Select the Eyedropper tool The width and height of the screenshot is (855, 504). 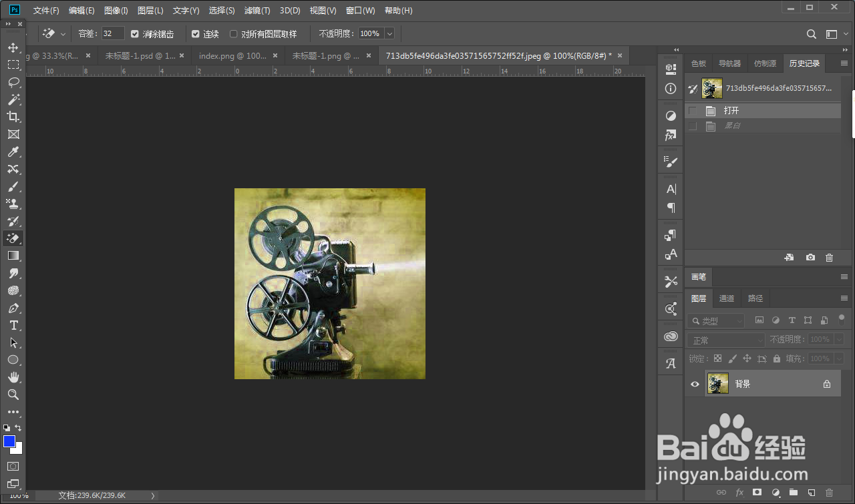click(13, 152)
